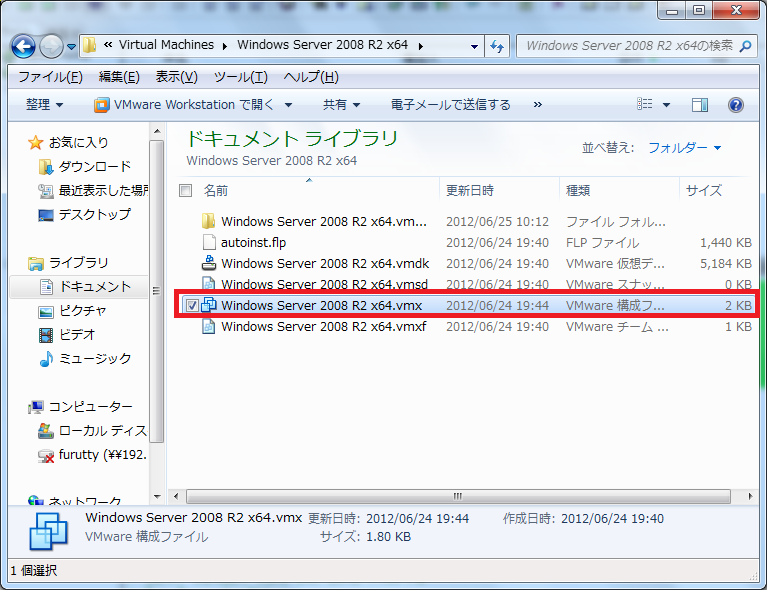
Task: Open ローカル ディスク drive
Action: click(x=92, y=431)
